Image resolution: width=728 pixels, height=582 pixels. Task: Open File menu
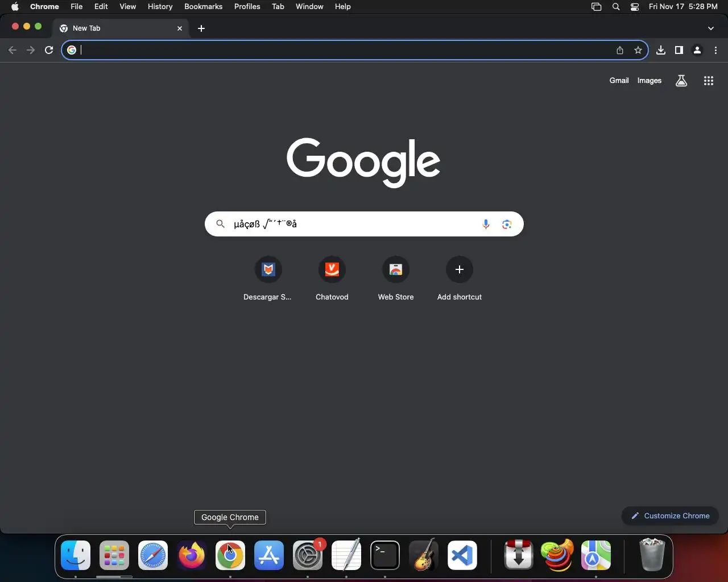[x=77, y=7]
